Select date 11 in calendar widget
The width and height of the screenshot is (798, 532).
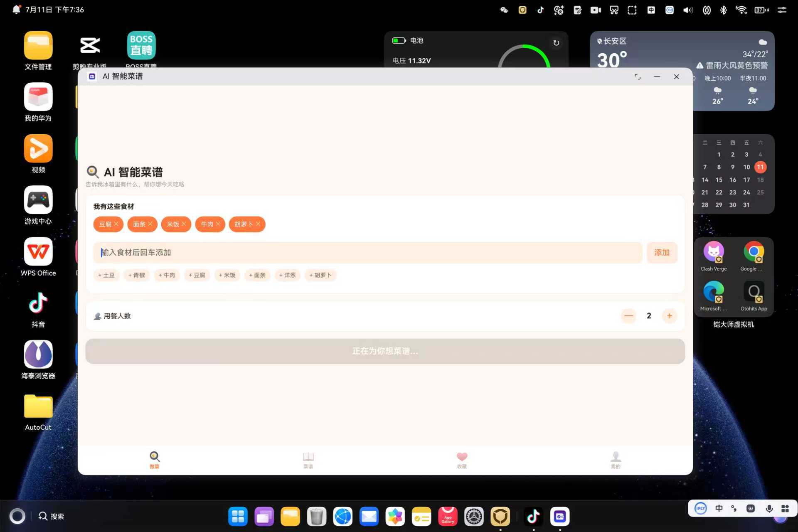(x=760, y=167)
